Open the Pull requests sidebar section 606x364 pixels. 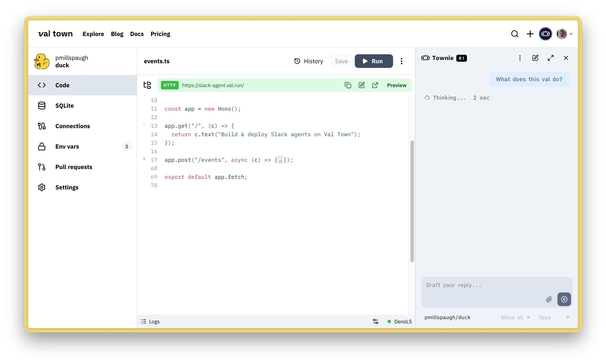[82, 167]
